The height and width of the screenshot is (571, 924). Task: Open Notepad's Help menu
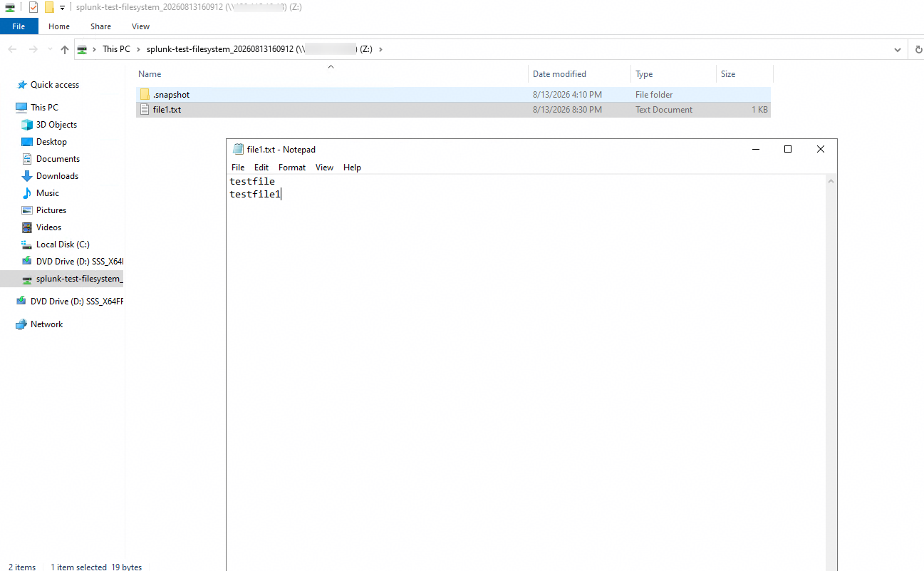coord(352,168)
